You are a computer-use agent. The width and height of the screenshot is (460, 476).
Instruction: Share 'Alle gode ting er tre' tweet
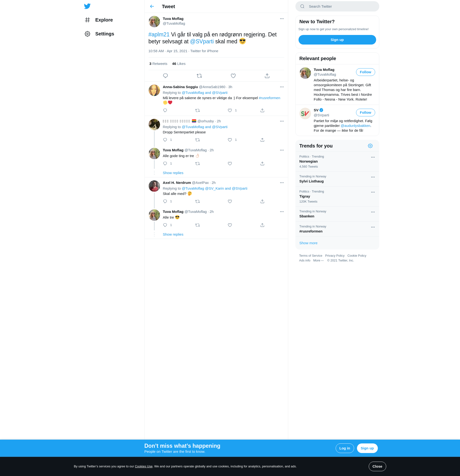coord(262,164)
